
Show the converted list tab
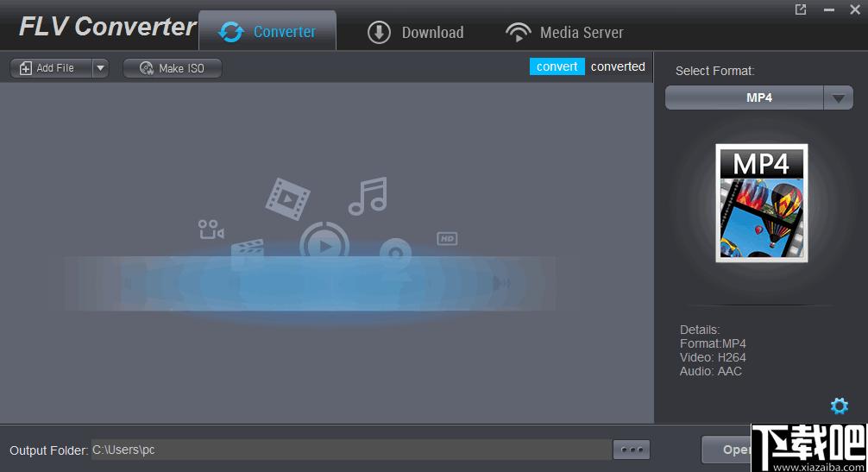(x=618, y=66)
